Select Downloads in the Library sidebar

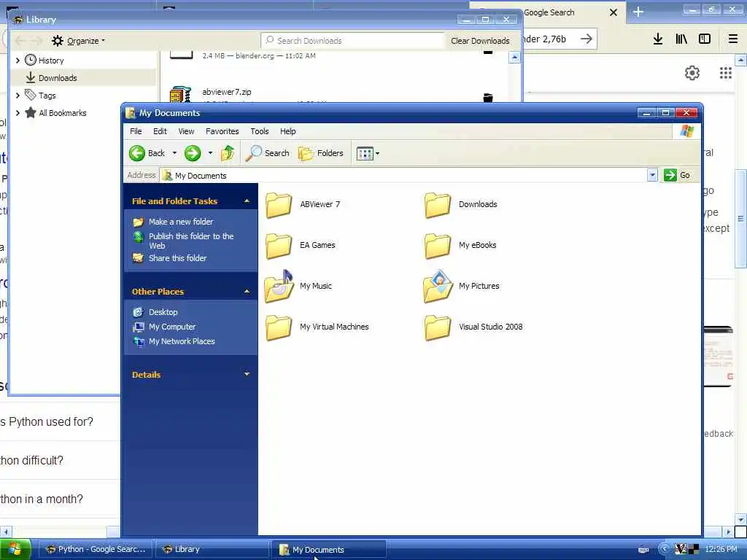83,78
